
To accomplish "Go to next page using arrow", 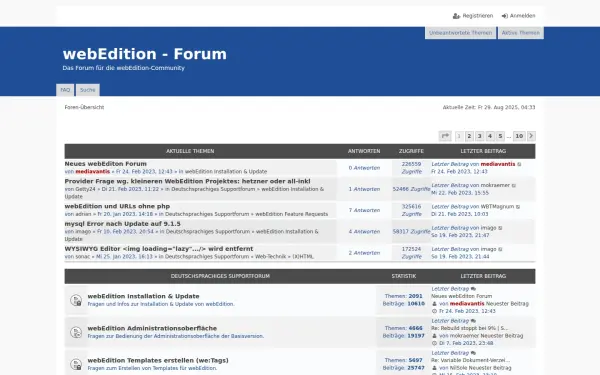I will pos(531,136).
